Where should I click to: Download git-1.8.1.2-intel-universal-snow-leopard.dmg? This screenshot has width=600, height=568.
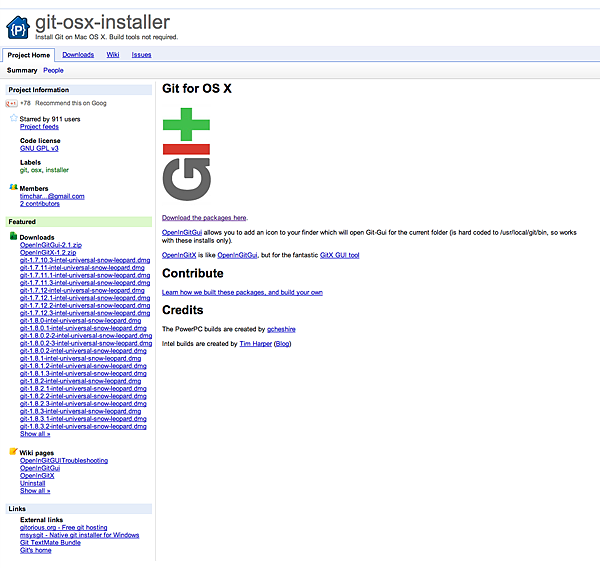coord(83,366)
